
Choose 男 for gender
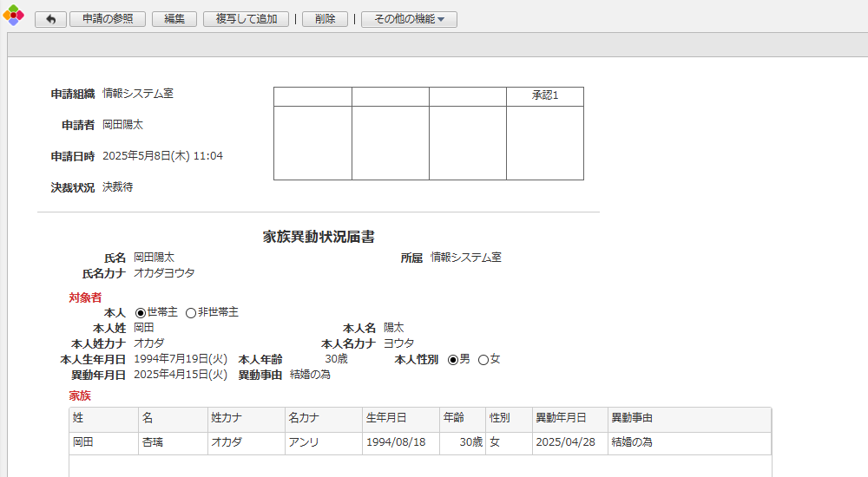click(x=452, y=360)
